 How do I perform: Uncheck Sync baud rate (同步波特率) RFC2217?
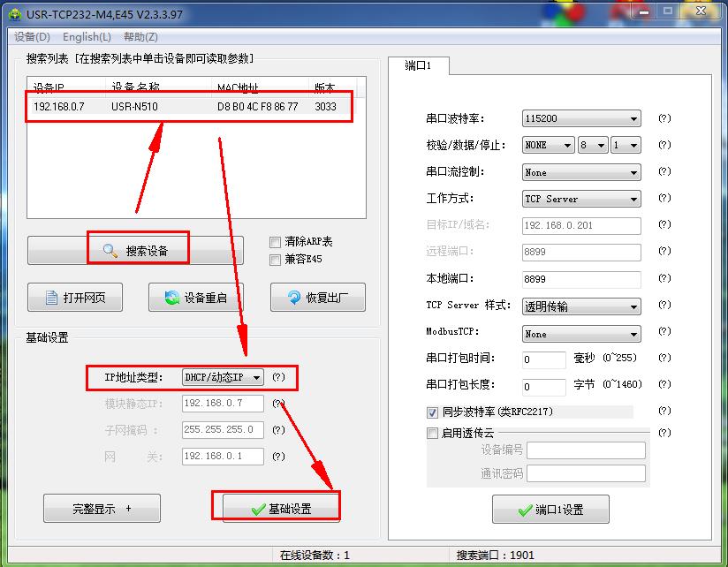[x=433, y=412]
